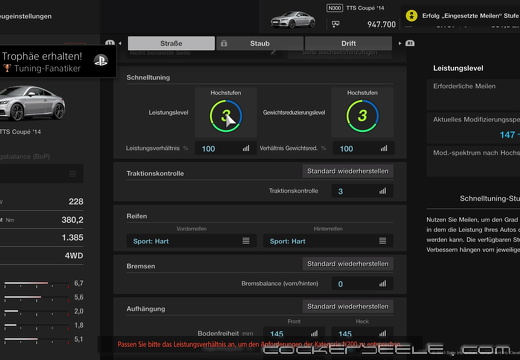The height and width of the screenshot is (360, 520).
Task: Click the Leistungslevel heading on right panel
Action: [458, 68]
